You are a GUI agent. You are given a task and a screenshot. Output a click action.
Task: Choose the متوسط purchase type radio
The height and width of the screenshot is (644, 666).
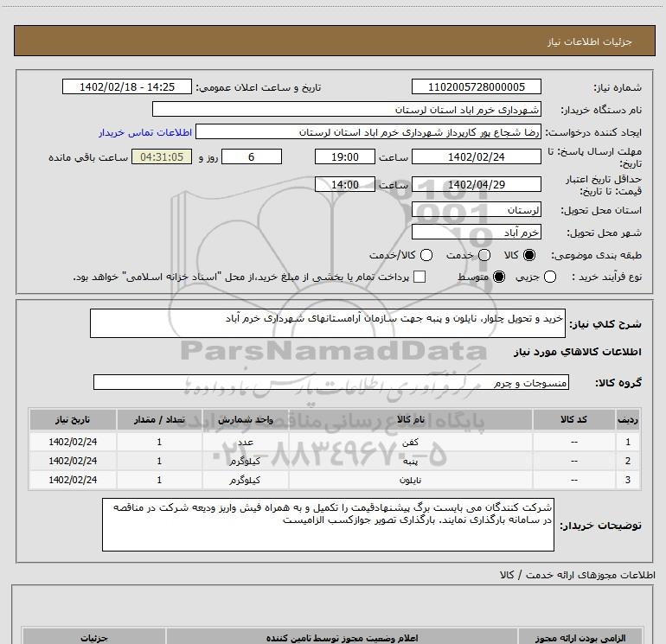[499, 277]
